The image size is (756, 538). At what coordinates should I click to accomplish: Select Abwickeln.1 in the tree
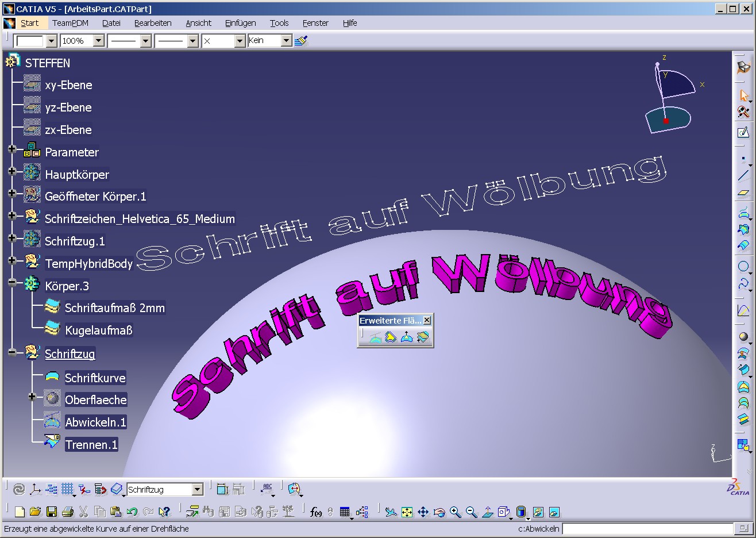95,422
